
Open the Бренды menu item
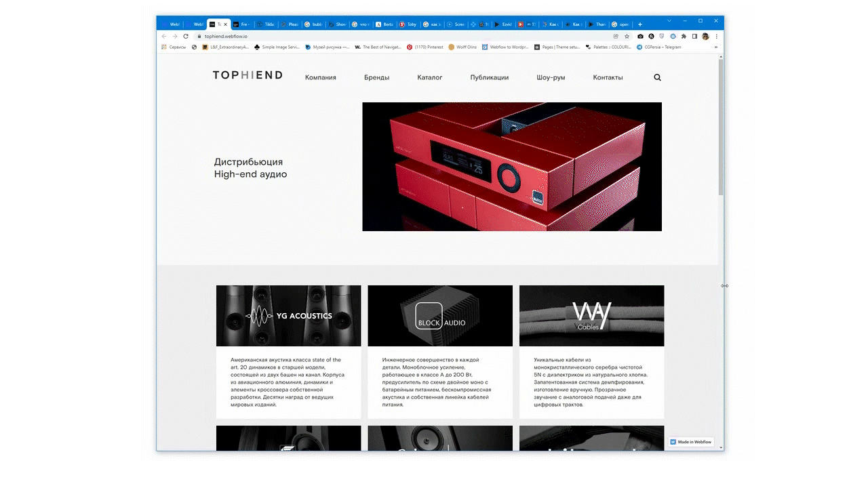(x=376, y=77)
